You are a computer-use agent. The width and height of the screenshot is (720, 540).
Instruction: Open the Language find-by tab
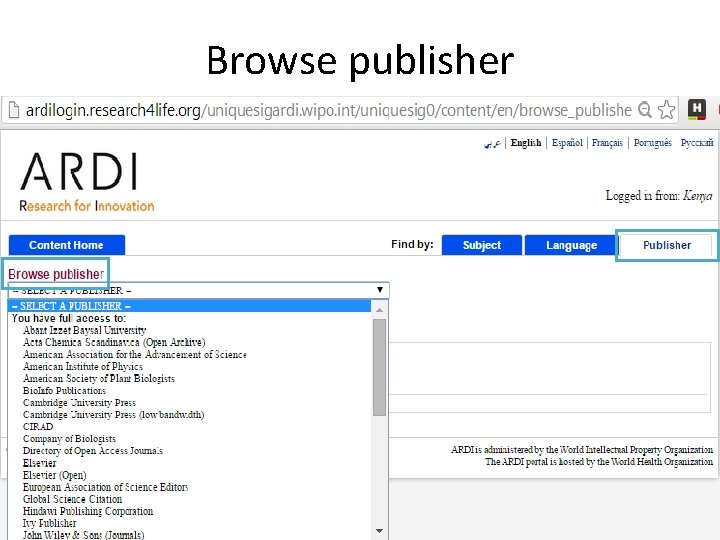[x=571, y=245]
